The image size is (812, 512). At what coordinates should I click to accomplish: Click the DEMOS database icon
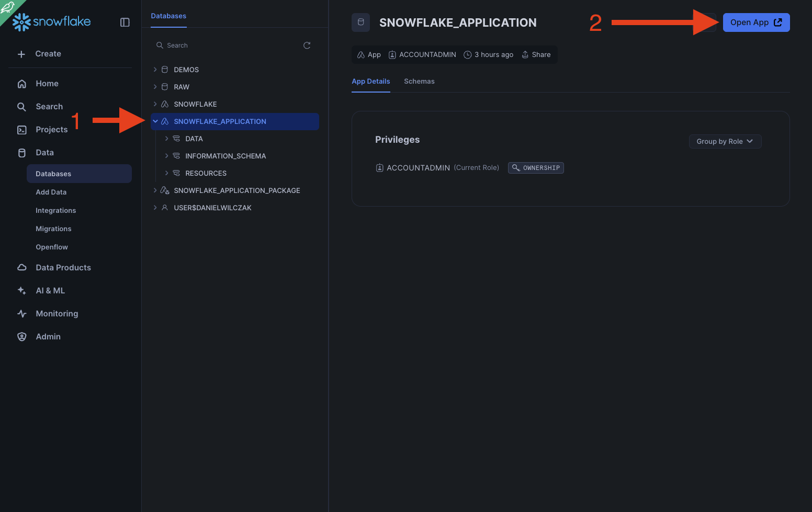(x=165, y=70)
